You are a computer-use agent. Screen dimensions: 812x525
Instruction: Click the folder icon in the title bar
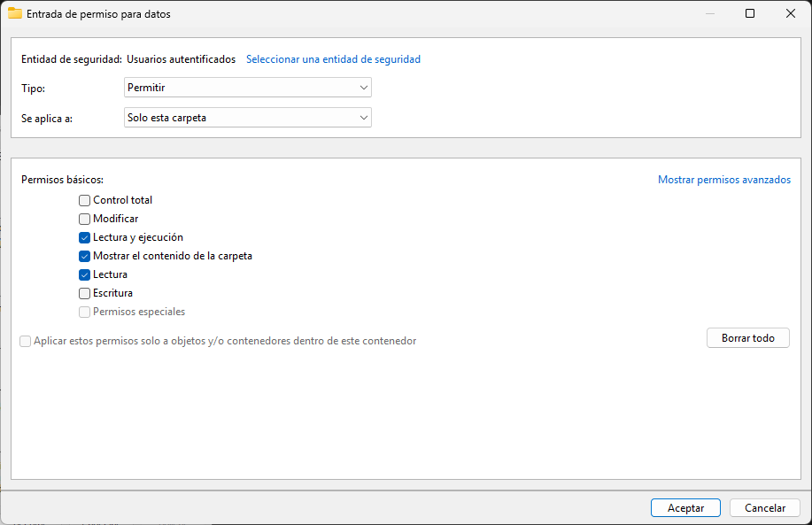(16, 13)
